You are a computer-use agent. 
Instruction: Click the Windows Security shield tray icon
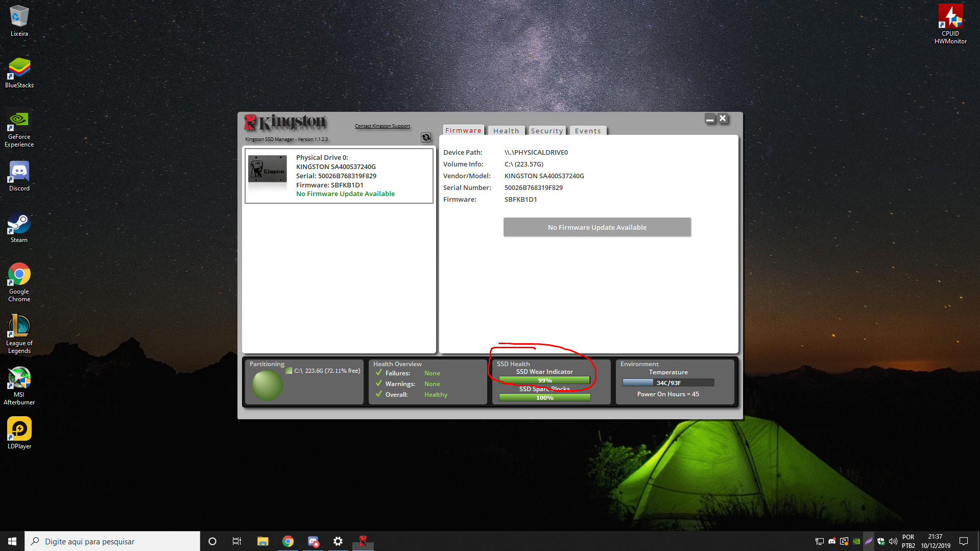coord(881,541)
